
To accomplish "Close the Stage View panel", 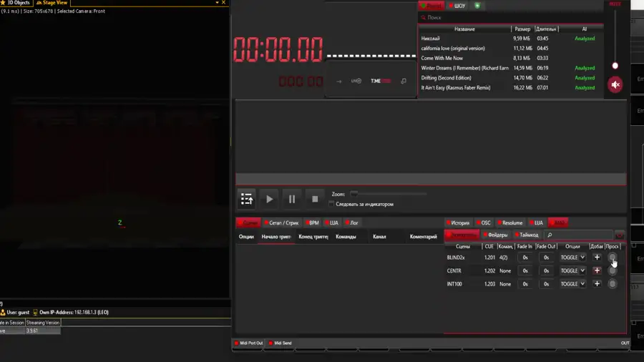I will [223, 2].
